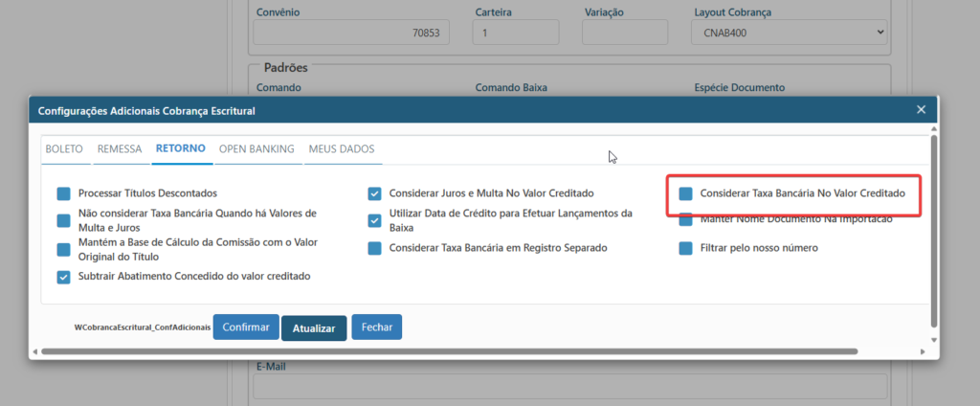Check Mantém a Base de Cálculo da Comissão

point(64,249)
